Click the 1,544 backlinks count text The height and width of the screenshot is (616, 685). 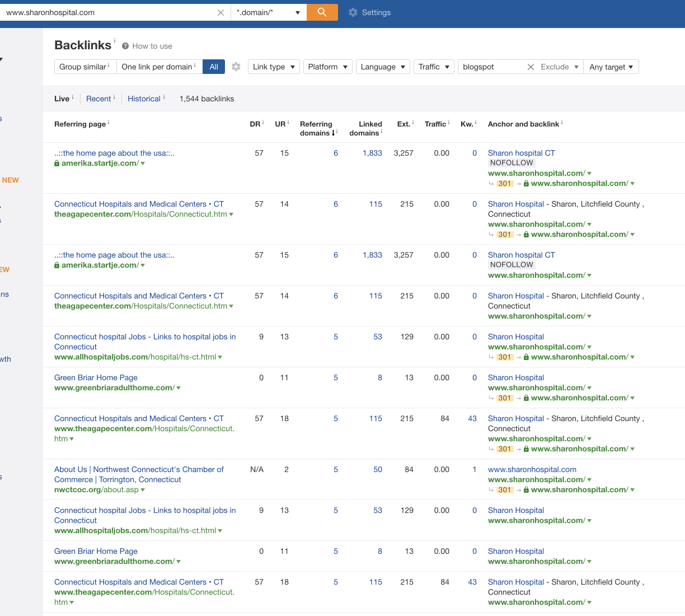pos(207,99)
